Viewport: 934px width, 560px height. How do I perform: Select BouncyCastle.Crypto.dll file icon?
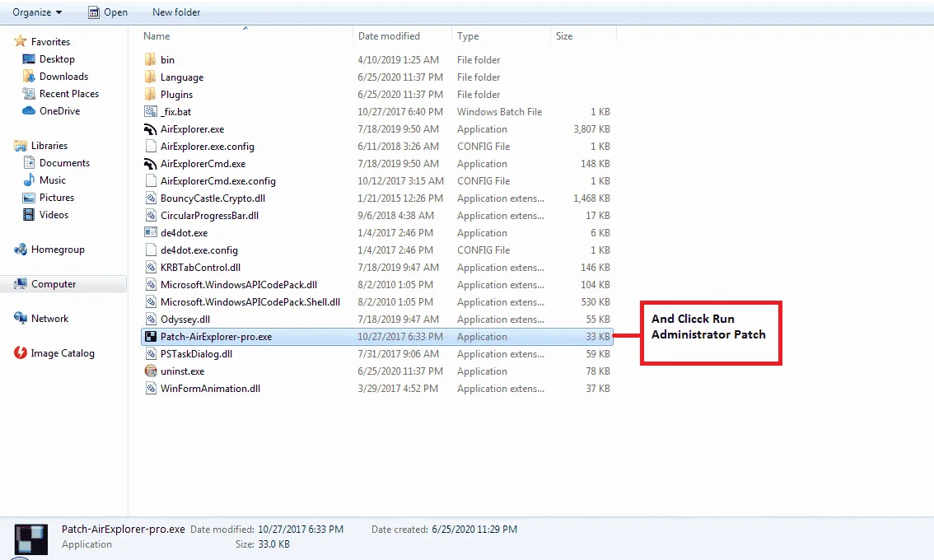(151, 198)
